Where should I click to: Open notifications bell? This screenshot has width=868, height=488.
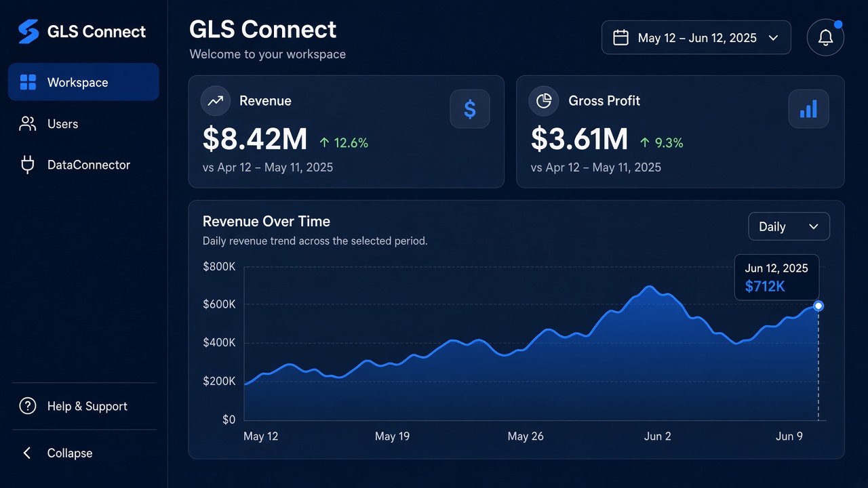(825, 37)
